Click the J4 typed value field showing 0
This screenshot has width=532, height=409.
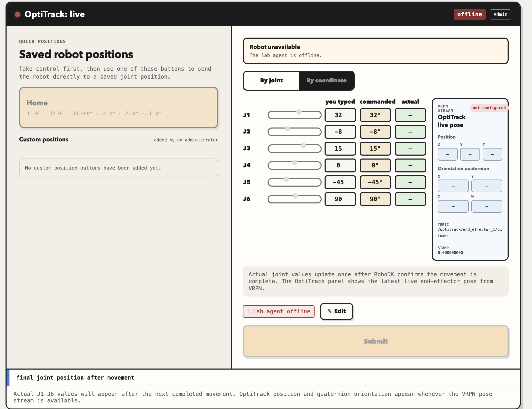(x=340, y=165)
